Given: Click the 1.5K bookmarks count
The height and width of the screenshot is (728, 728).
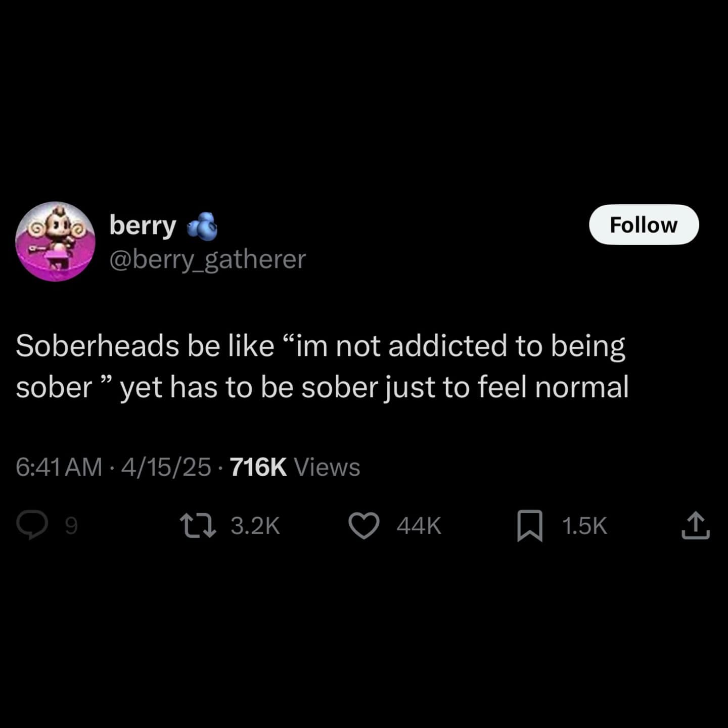Looking at the screenshot, I should click(584, 526).
